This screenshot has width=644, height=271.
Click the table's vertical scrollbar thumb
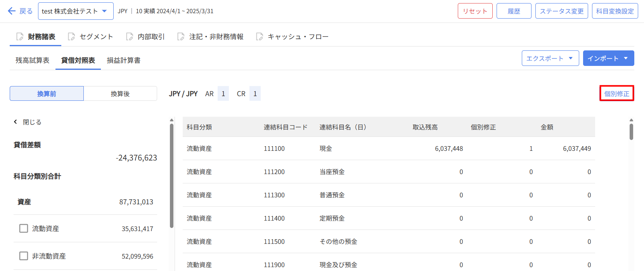tap(631, 132)
